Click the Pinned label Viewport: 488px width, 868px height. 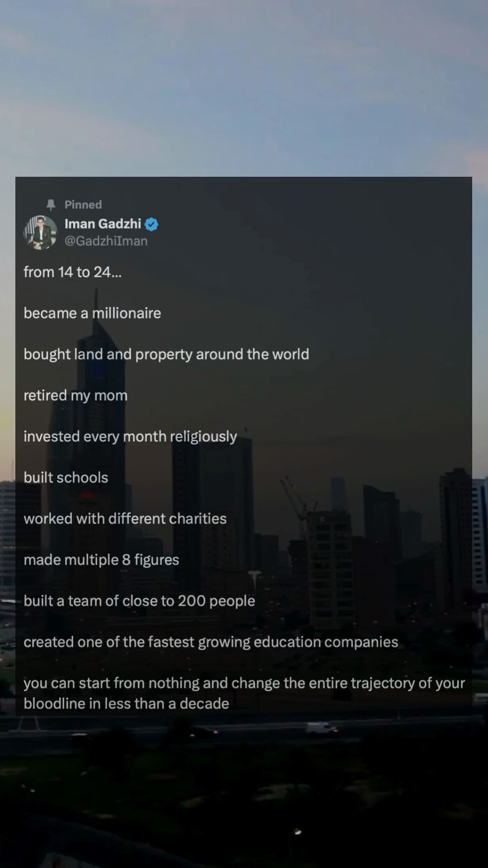click(x=83, y=205)
